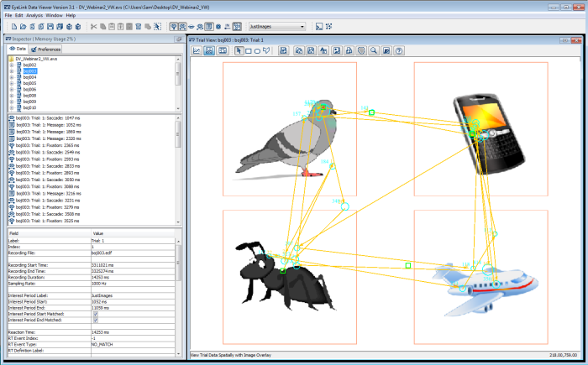Click the Save floppy disk icon in main toolbar
The width and height of the screenshot is (588, 365).
pyautogui.click(x=50, y=27)
